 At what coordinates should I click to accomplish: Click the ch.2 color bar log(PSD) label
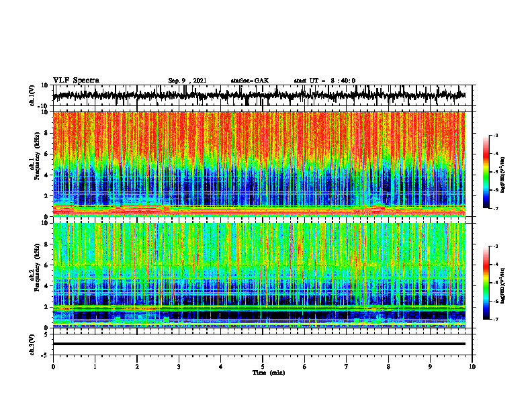(x=503, y=286)
